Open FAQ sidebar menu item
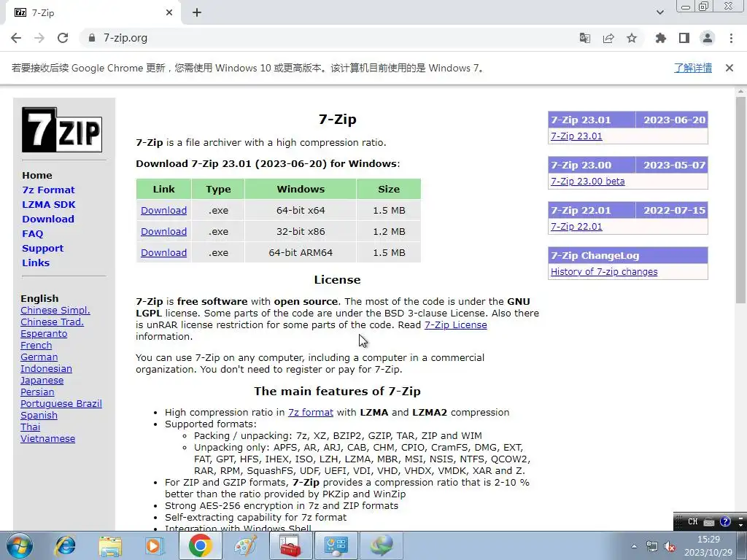Screen dimensions: 747x560 click(32, 234)
